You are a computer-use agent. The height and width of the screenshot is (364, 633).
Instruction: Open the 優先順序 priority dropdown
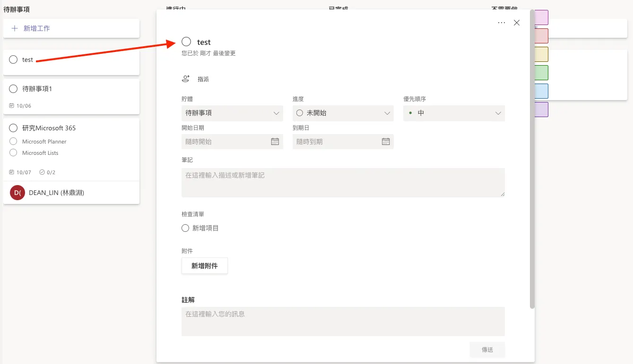tap(454, 113)
